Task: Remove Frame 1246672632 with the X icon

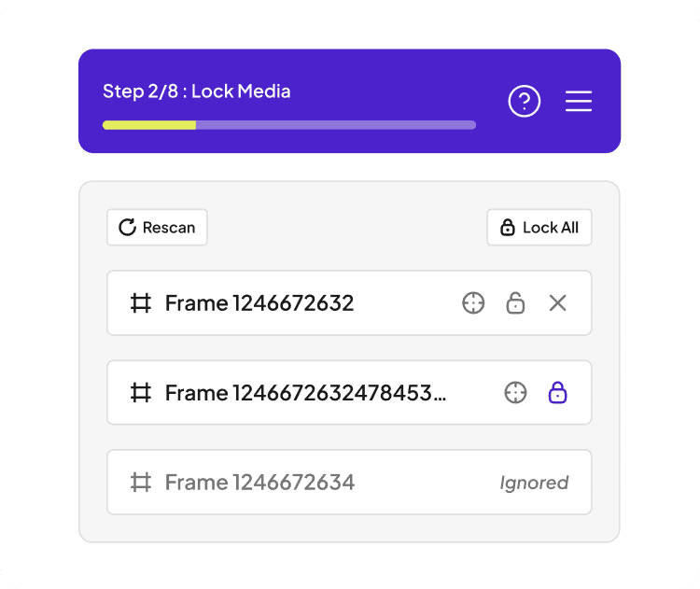Action: coord(557,303)
